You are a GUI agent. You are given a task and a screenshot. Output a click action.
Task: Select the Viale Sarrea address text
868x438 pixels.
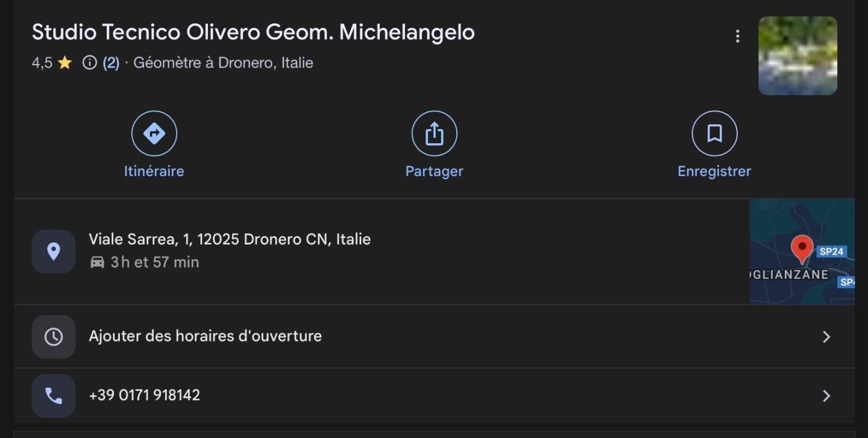(230, 239)
